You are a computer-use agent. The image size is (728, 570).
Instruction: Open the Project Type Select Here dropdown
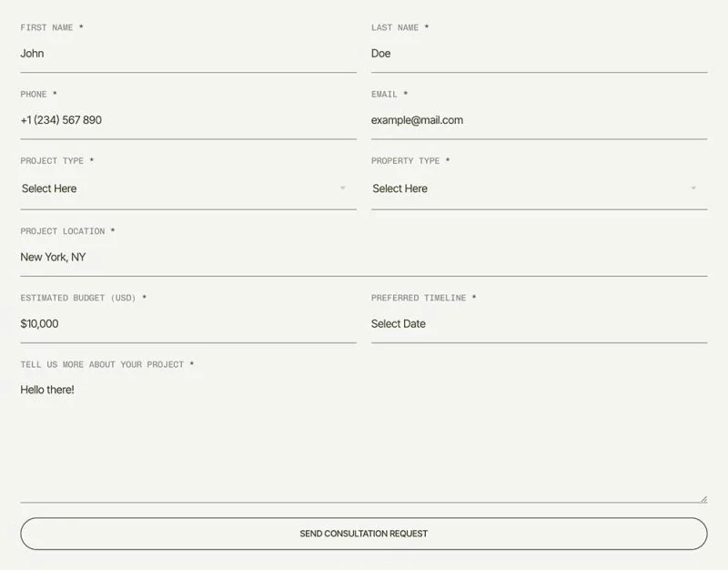click(x=188, y=188)
